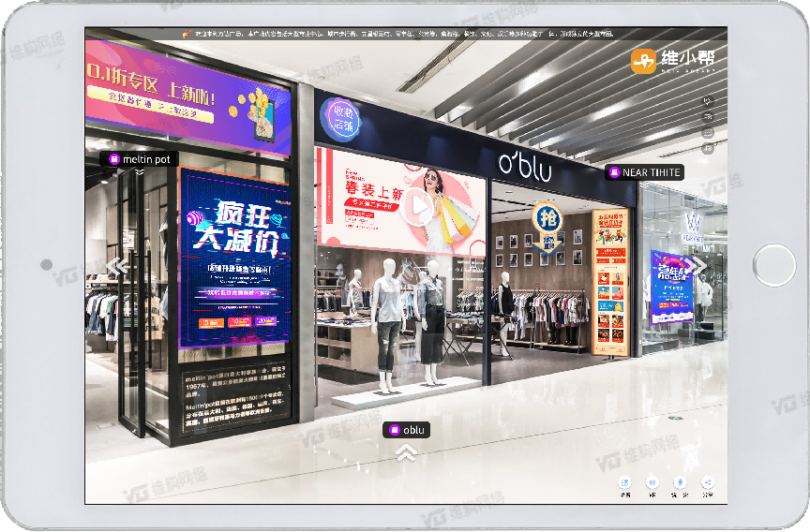Click the down chevrons under meltin pot label
This screenshot has width=810, height=532.
tap(140, 173)
